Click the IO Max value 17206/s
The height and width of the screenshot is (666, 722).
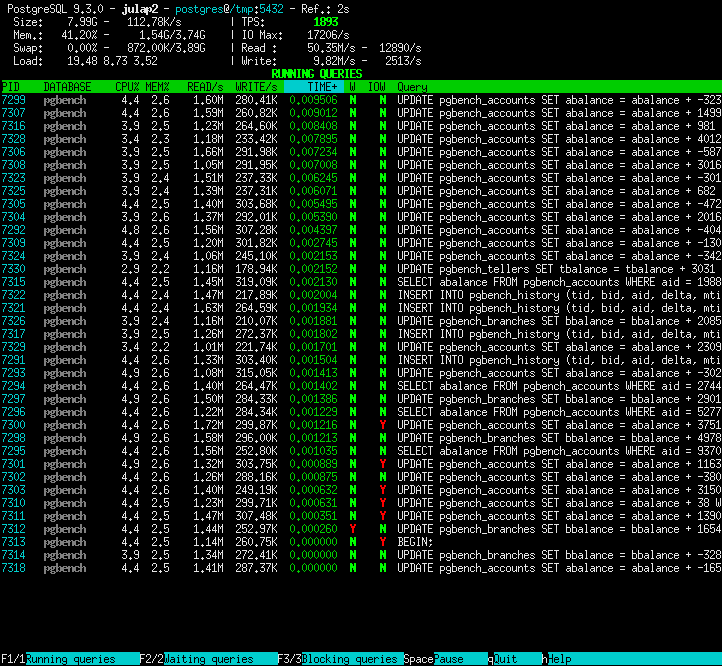[x=328, y=35]
